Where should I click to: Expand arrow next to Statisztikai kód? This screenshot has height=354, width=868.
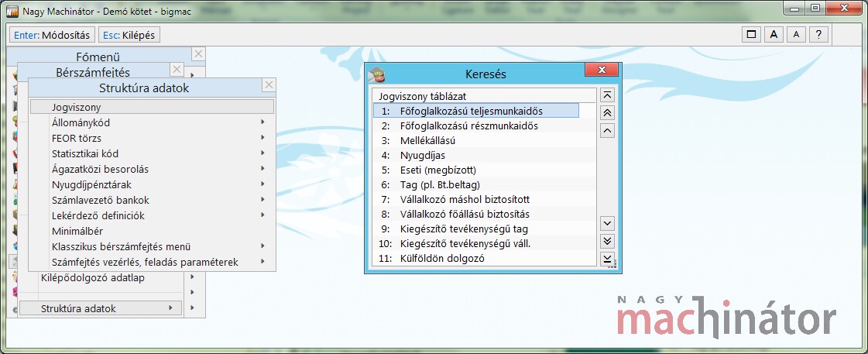tap(263, 153)
